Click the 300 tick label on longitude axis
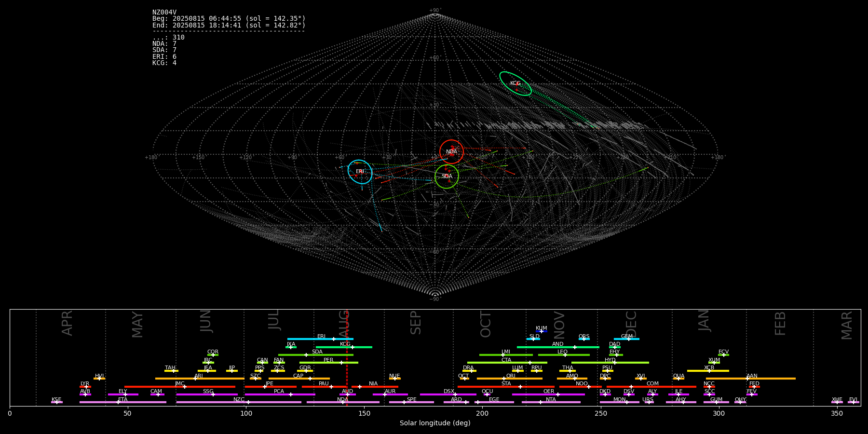This screenshot has height=434, width=868. tap(719, 414)
